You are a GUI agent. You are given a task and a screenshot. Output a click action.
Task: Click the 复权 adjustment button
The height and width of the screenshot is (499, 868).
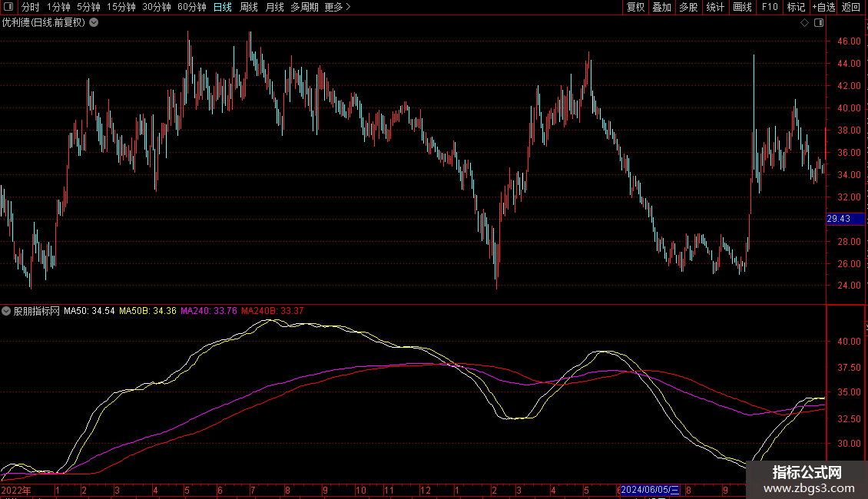click(x=636, y=7)
